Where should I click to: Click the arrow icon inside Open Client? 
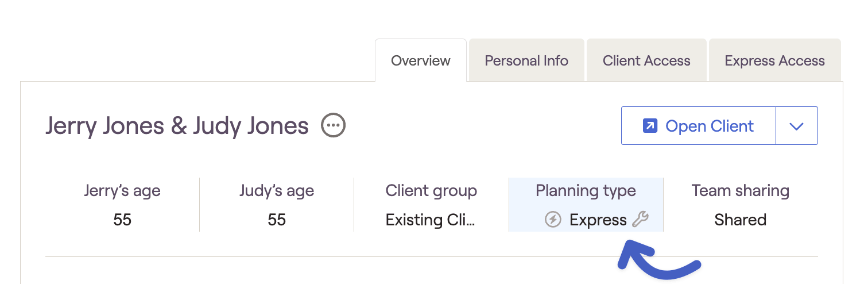click(650, 125)
